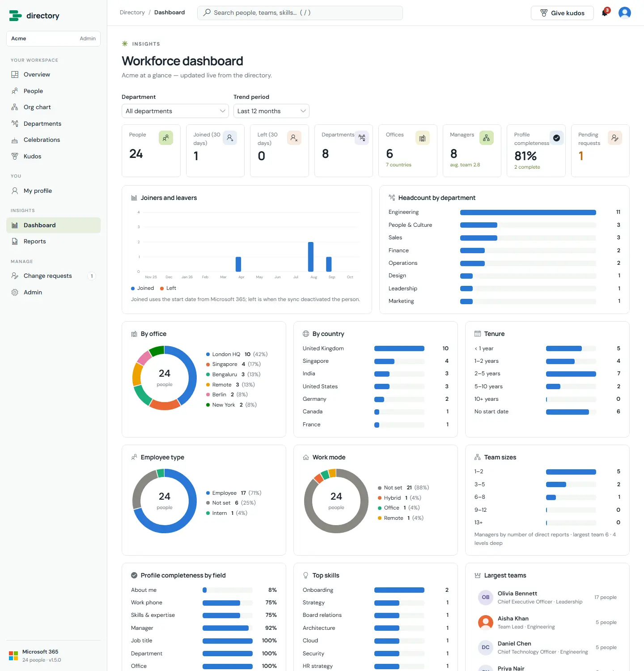644x671 pixels.
Task: Click the Engineering headcount bar
Action: pos(528,212)
